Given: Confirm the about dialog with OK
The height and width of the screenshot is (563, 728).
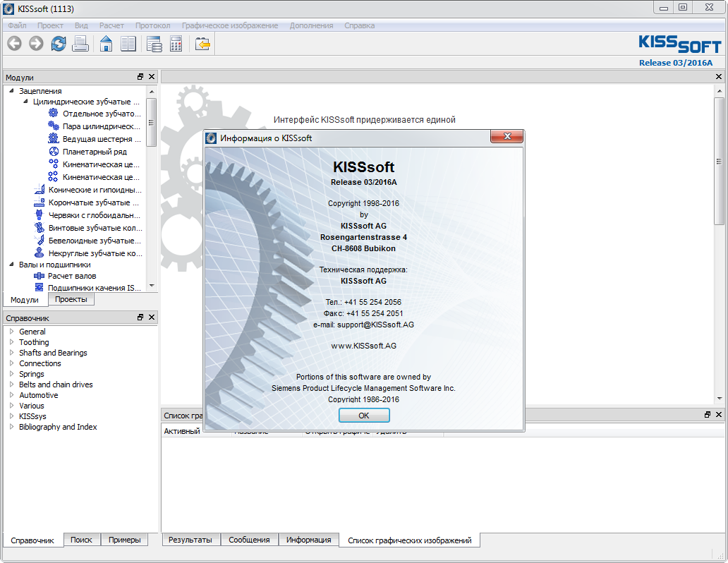Looking at the screenshot, I should [x=364, y=416].
